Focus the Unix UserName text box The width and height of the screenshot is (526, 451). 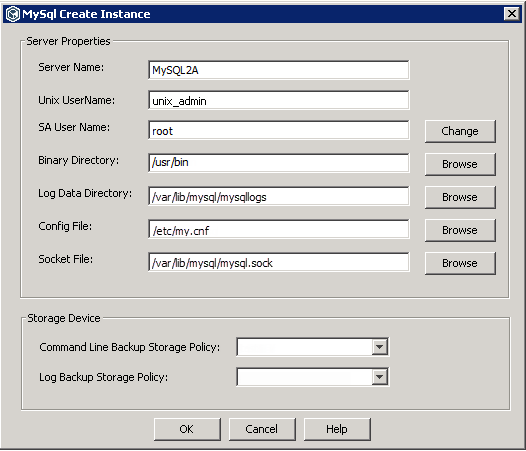[x=278, y=100]
